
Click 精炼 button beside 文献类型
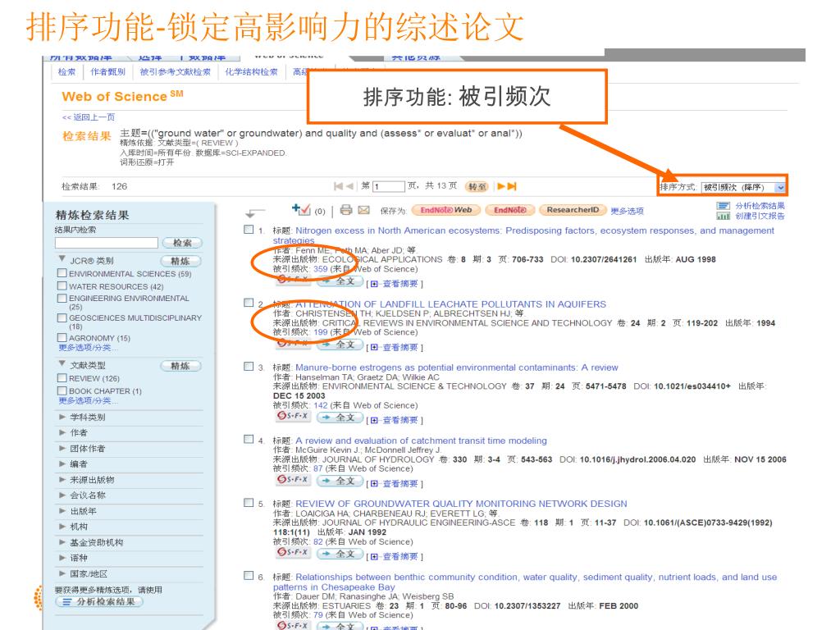tap(181, 366)
